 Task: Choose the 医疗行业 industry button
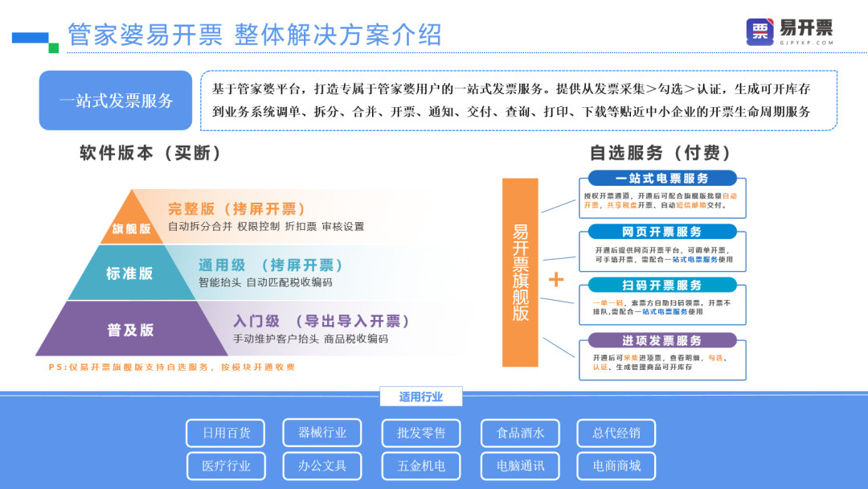[226, 466]
